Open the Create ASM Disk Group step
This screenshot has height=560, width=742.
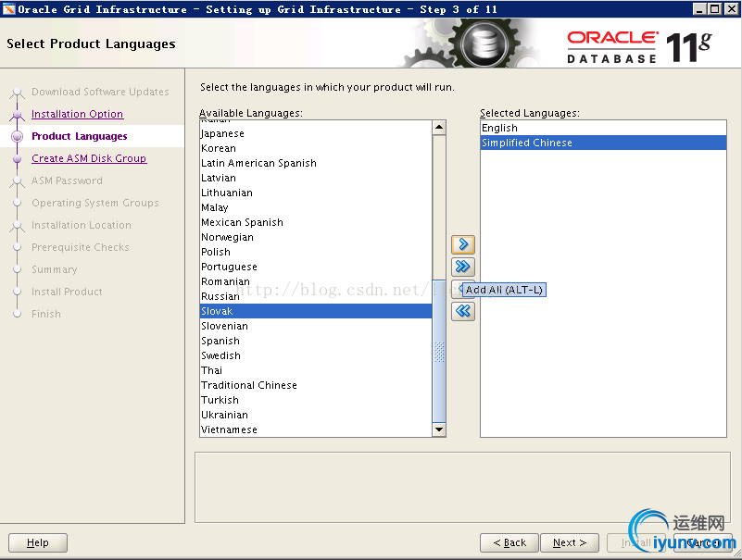[x=89, y=158]
